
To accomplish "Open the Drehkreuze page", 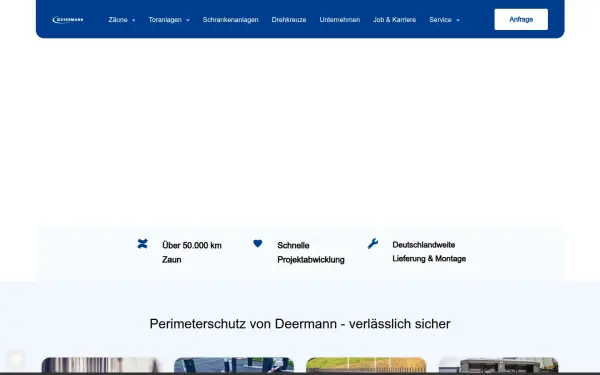I will pyautogui.click(x=289, y=20).
